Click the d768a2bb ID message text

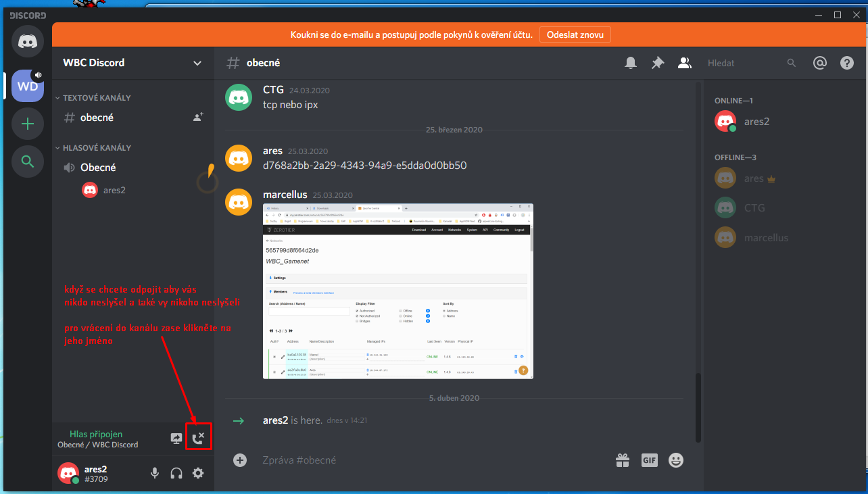coord(365,166)
